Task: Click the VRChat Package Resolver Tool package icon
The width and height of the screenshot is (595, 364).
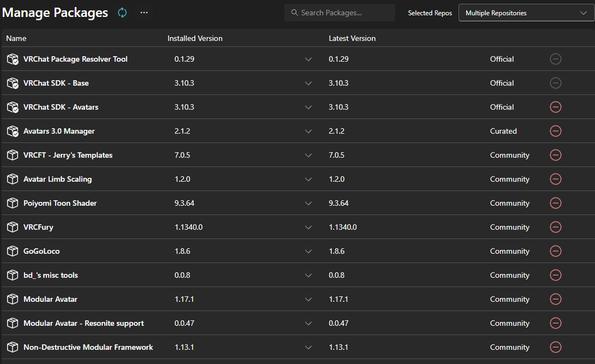Action: coord(13,59)
